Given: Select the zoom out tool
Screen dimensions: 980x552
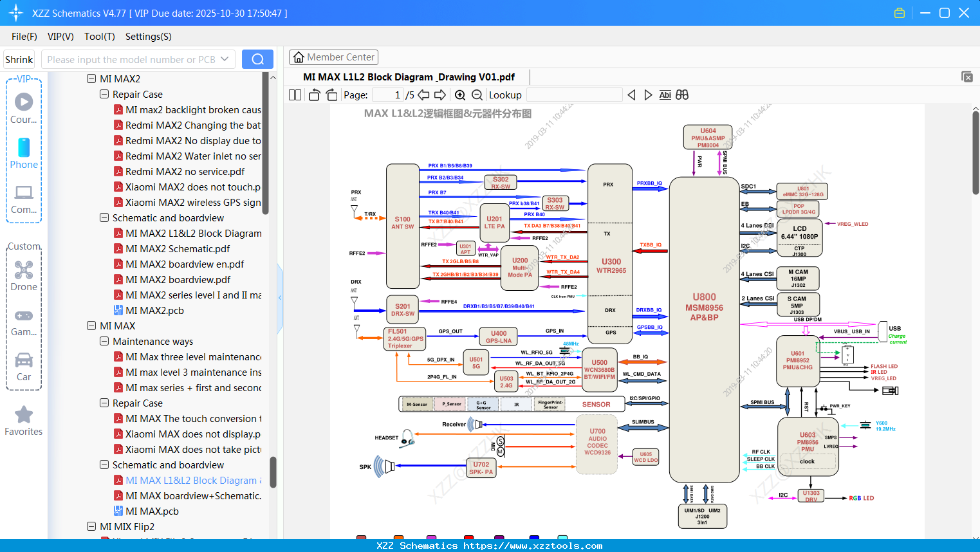Looking at the screenshot, I should coord(477,95).
